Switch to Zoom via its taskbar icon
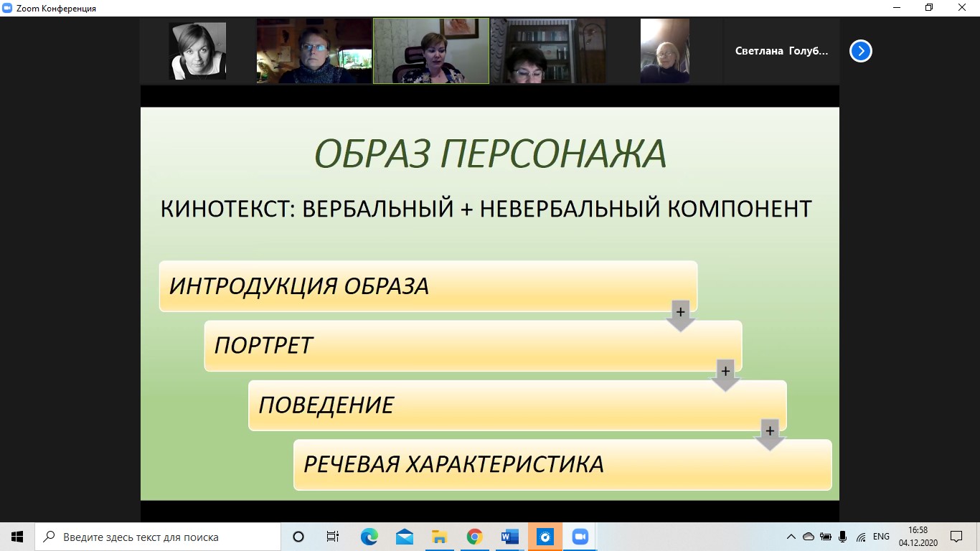Image resolution: width=980 pixels, height=551 pixels. coord(580,537)
